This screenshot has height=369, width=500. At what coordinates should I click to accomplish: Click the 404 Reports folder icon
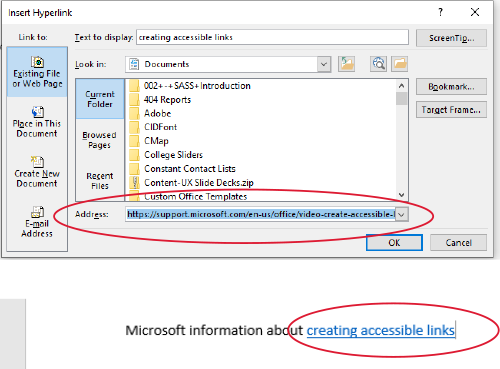click(134, 100)
